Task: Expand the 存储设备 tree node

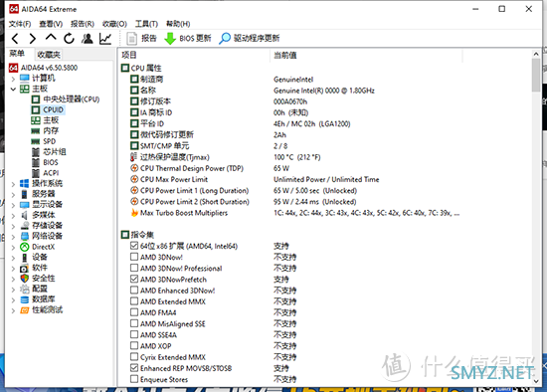Action: tap(13, 226)
